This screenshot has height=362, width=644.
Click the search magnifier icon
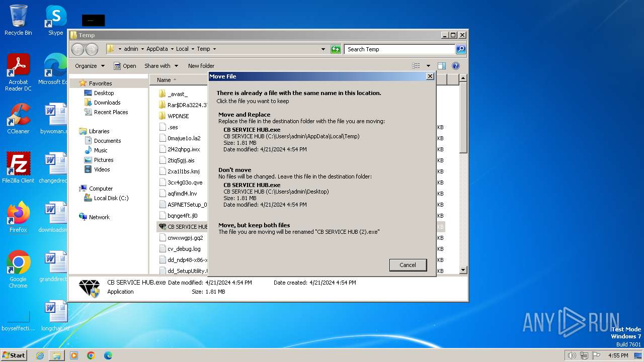[x=460, y=49]
